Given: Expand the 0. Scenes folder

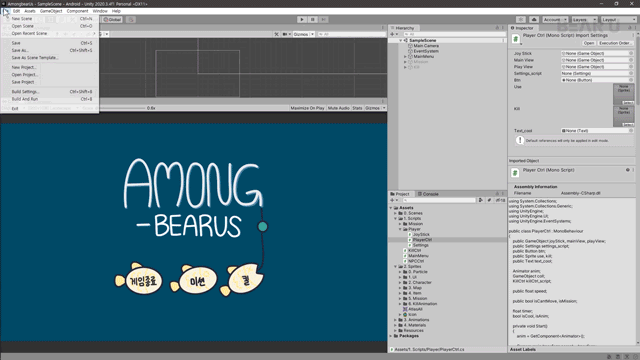Looking at the screenshot, I should [396, 213].
